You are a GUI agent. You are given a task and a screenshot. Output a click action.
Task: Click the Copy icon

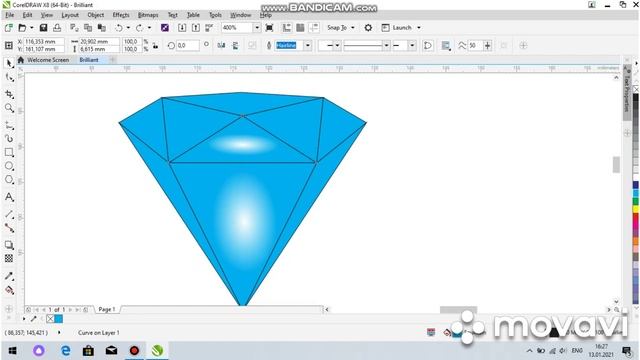[88, 28]
